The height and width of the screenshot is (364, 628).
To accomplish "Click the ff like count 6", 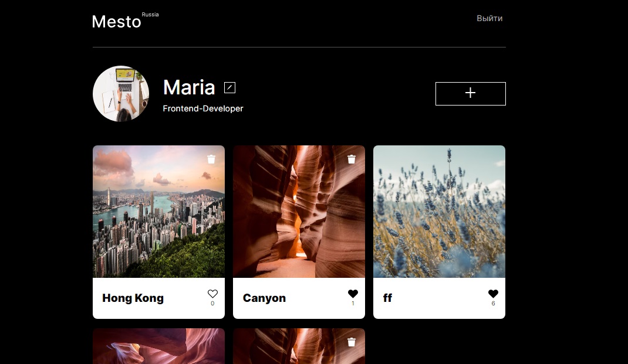I will click(x=493, y=304).
